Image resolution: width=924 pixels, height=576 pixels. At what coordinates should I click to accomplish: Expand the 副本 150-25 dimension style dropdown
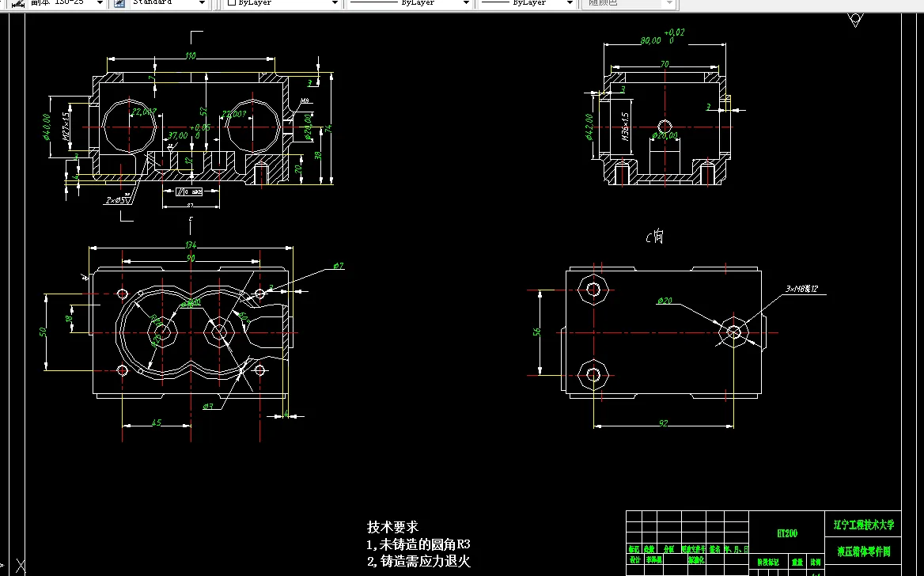click(98, 3)
